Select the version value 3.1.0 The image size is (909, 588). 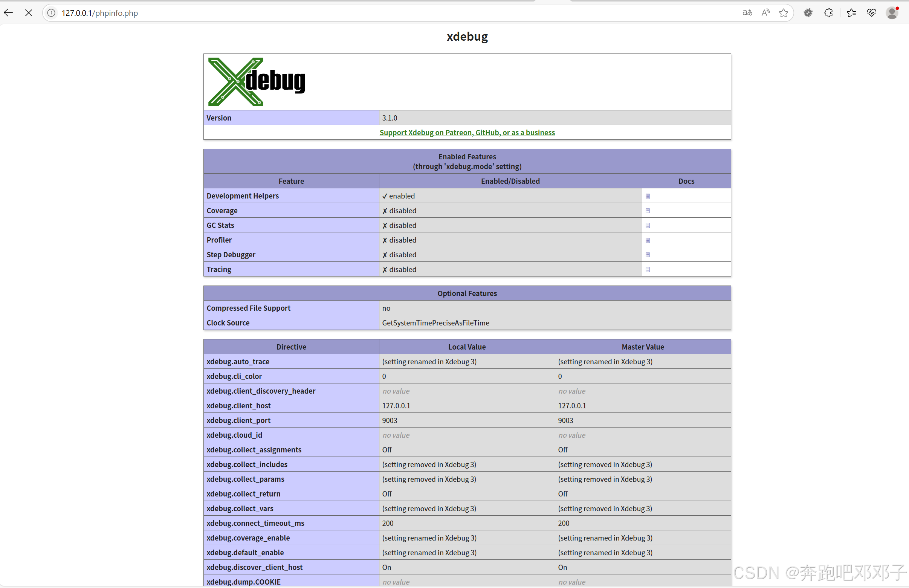pyautogui.click(x=390, y=118)
